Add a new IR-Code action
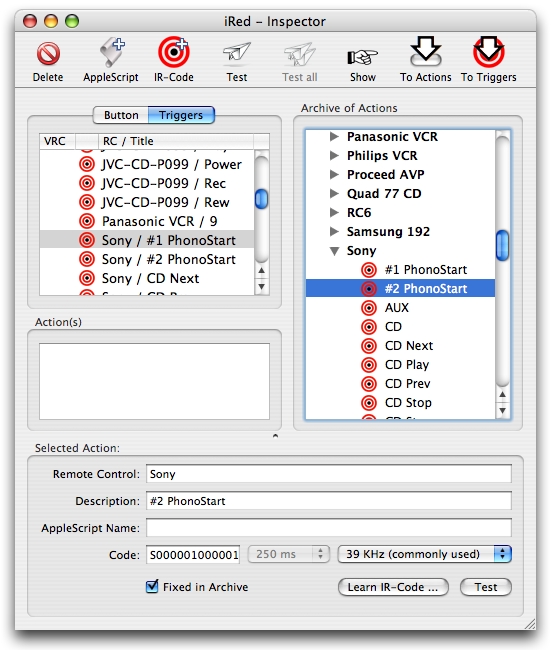Screen dimensions: 551x650 174,52
